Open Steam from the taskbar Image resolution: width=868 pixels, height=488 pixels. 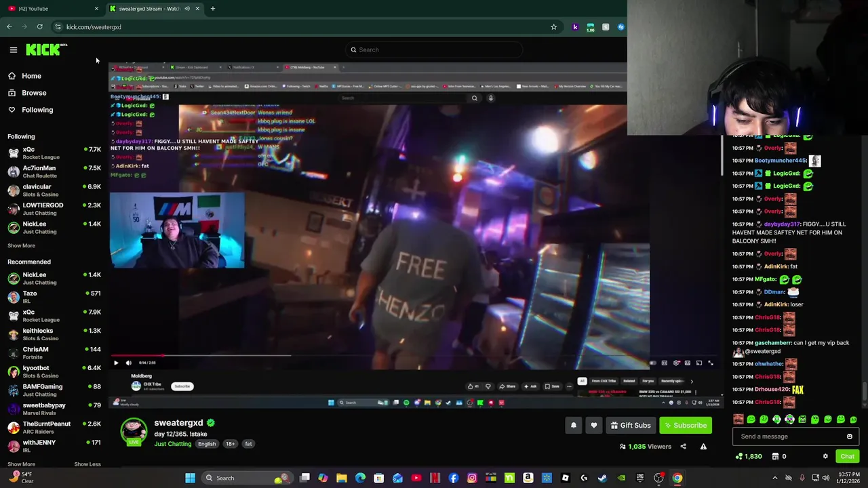pos(602,478)
